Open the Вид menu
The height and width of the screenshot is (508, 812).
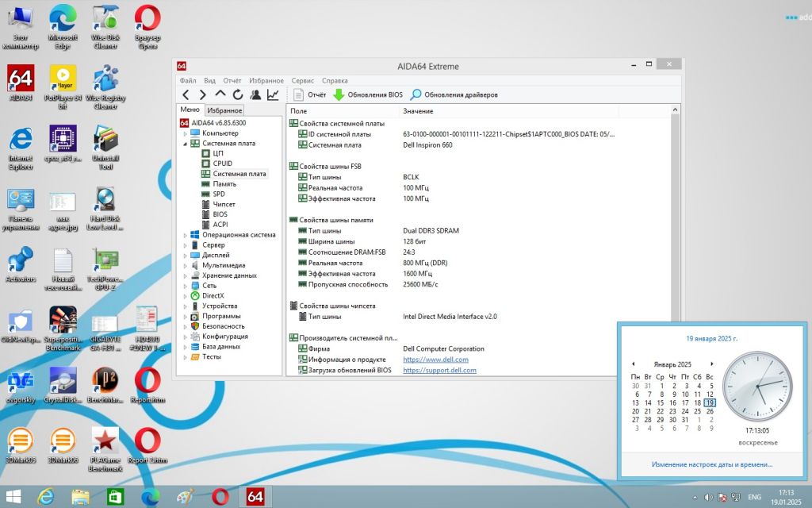pyautogui.click(x=209, y=80)
